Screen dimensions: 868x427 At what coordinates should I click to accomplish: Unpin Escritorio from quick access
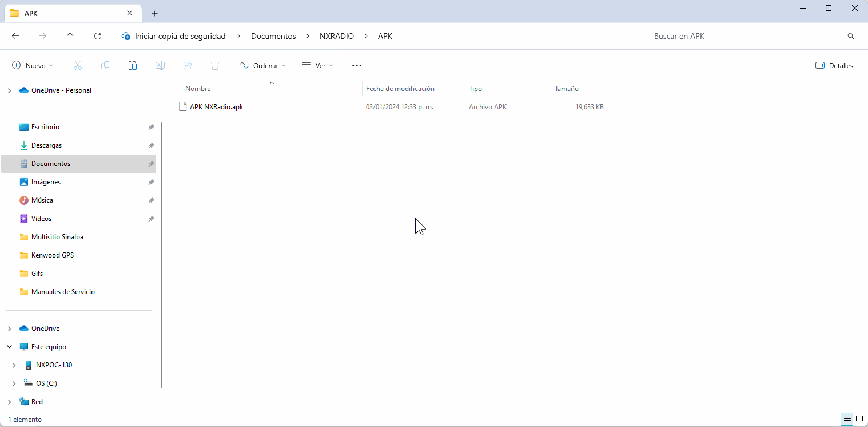(151, 127)
